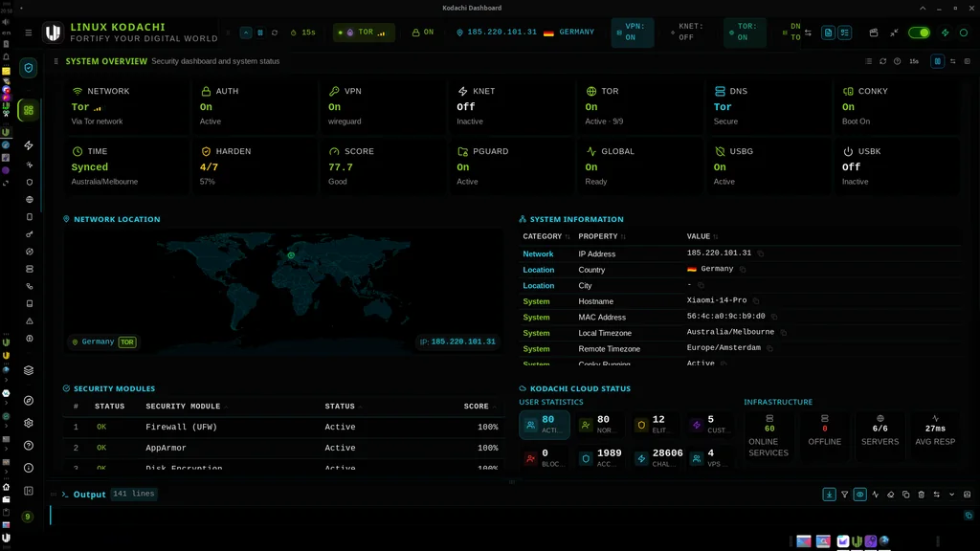
Task: Click the System Overview help icon
Action: [x=897, y=61]
